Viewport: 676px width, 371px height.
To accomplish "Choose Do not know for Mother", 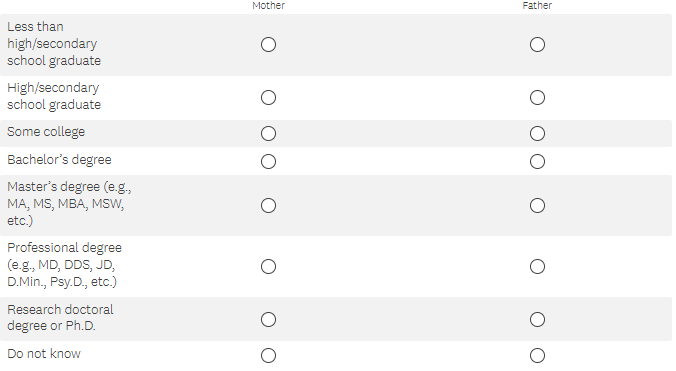I will [x=268, y=355].
